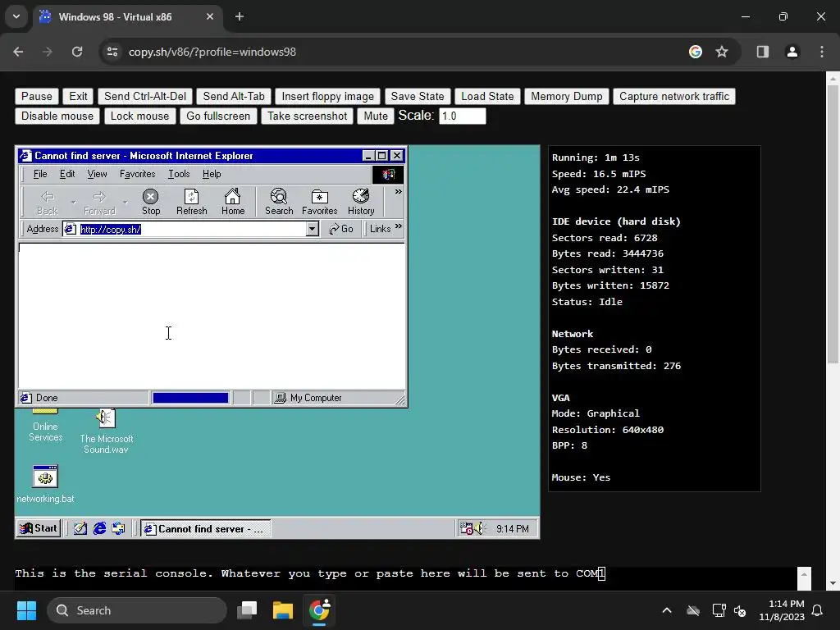Open Task View on Windows taskbar
840x630 pixels.
click(247, 610)
